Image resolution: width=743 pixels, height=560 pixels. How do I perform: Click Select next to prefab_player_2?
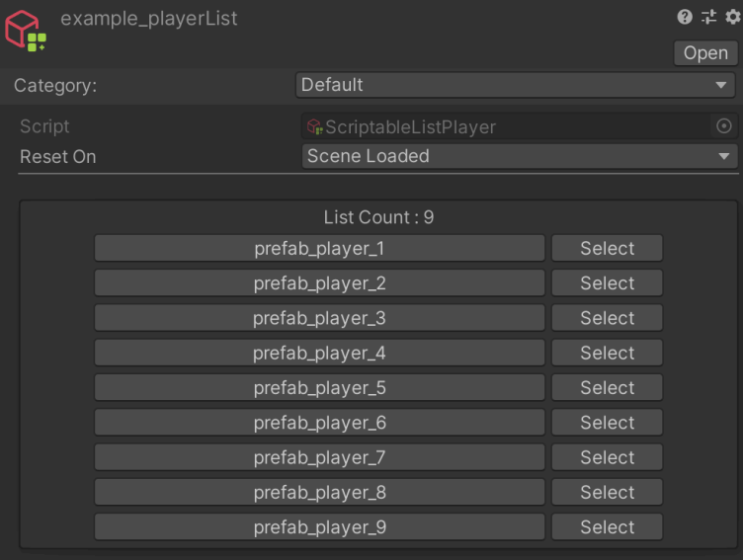click(607, 283)
